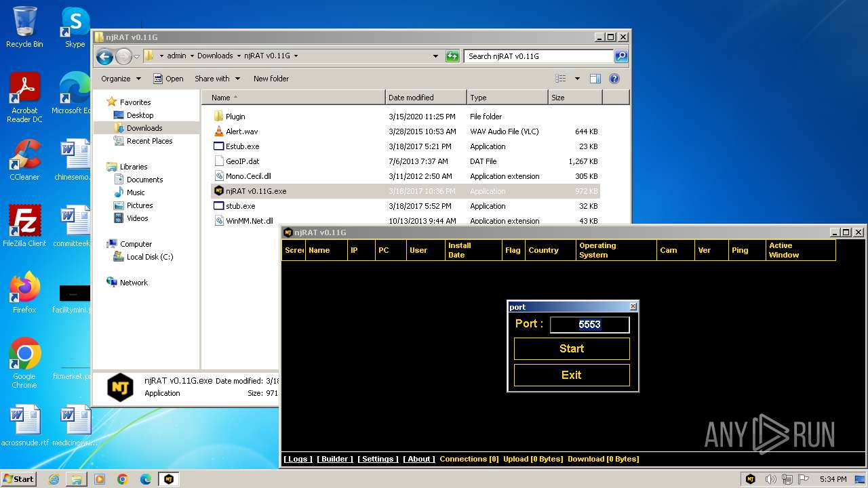Sort files by Size column header
Screen dimensions: 868x488
pos(575,98)
